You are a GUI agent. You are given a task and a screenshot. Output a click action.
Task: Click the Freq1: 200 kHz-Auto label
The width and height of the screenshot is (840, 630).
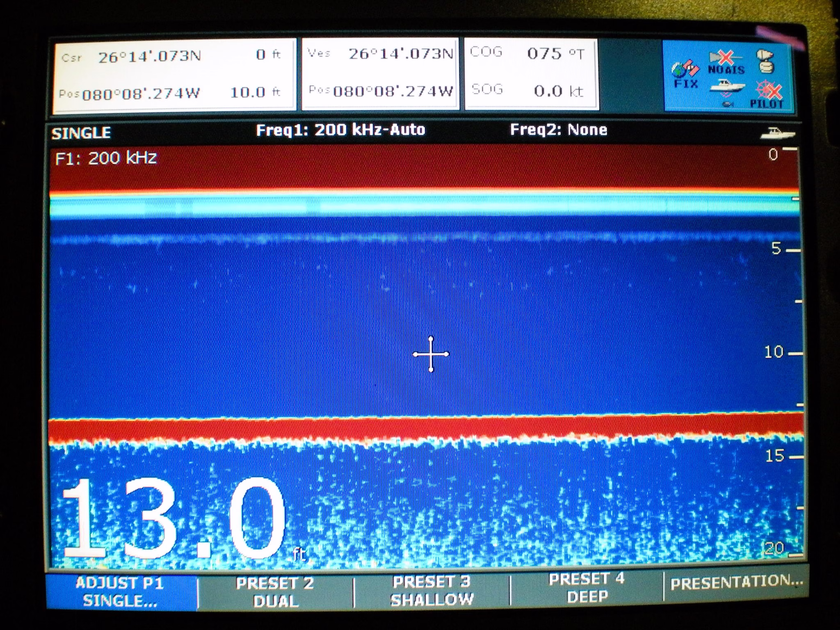point(340,130)
